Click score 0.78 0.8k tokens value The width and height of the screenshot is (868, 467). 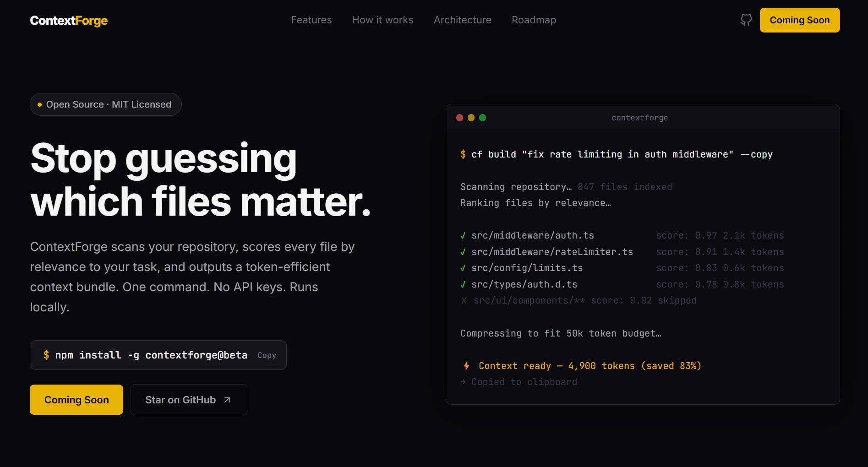tap(720, 284)
